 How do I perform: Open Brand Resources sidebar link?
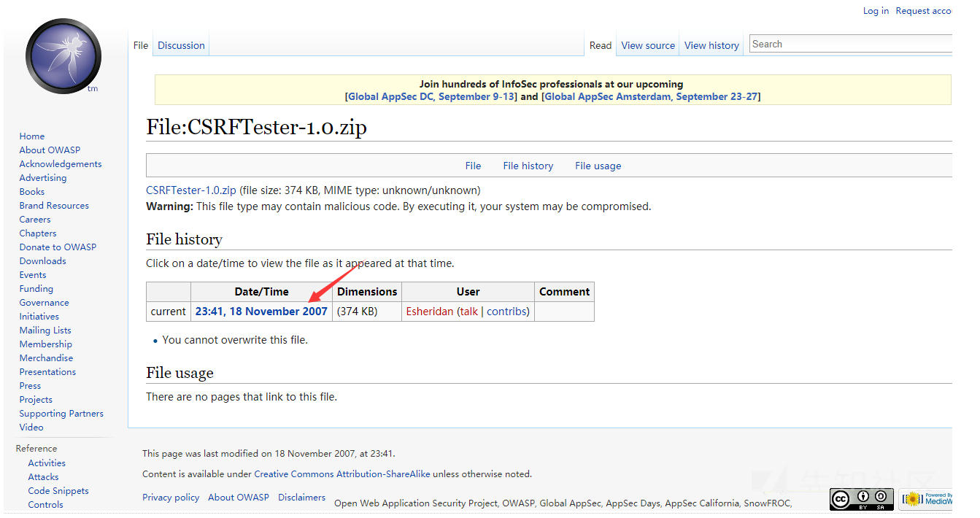[54, 206]
